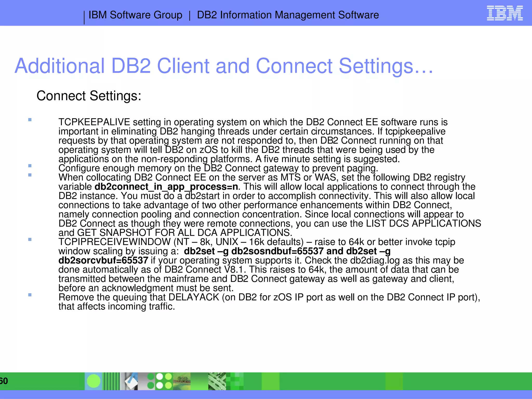This screenshot has width=532, height=399.
Task: Click 'LIST DCS APPLICATIONS' text
Action: point(424,223)
